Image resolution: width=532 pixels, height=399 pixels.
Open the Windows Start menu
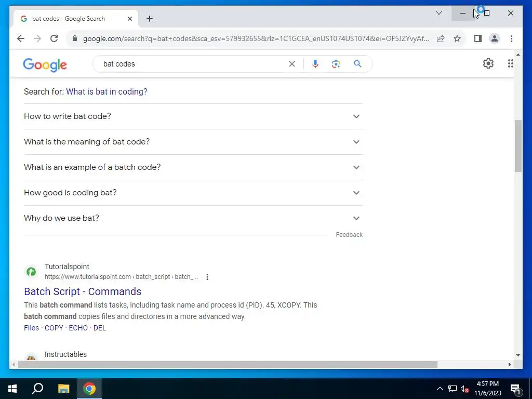[x=12, y=389]
